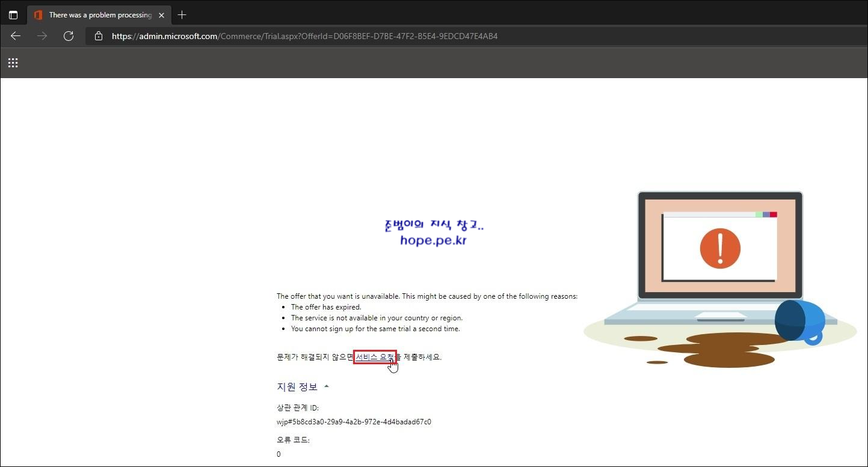Click the laptop error illustration

tap(720, 279)
